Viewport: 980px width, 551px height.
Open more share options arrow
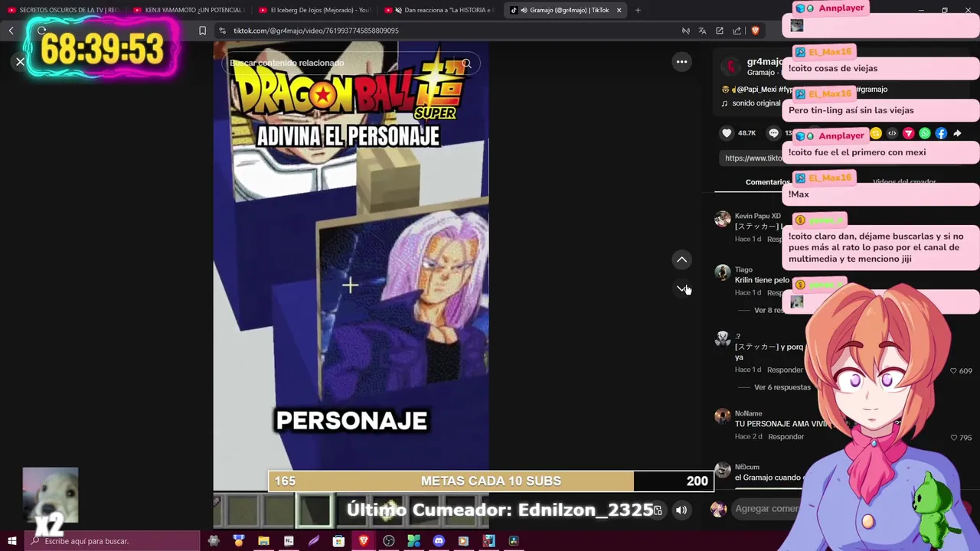957,133
